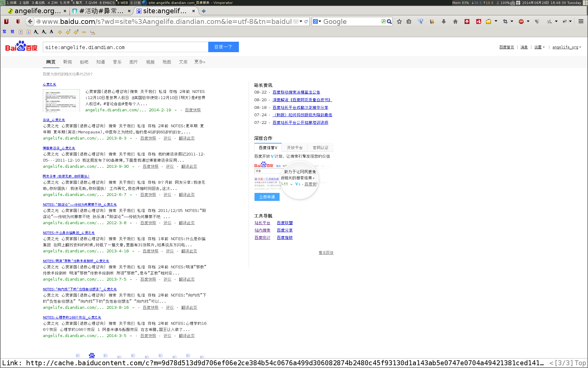
Task: Open the hamburger menu icon
Action: pyautogui.click(x=581, y=21)
